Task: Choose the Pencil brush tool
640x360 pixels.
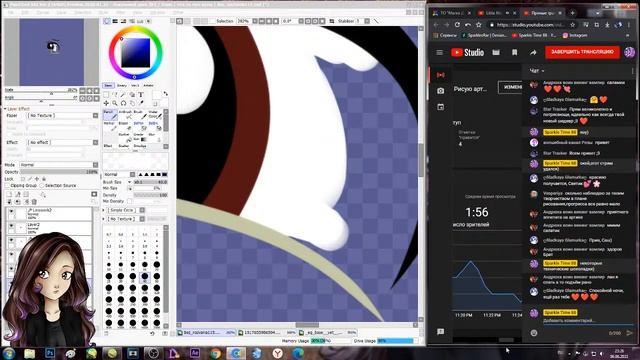Action: click(x=109, y=115)
